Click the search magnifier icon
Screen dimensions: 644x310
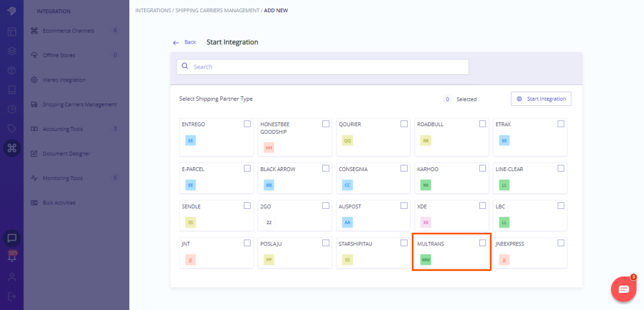[185, 66]
